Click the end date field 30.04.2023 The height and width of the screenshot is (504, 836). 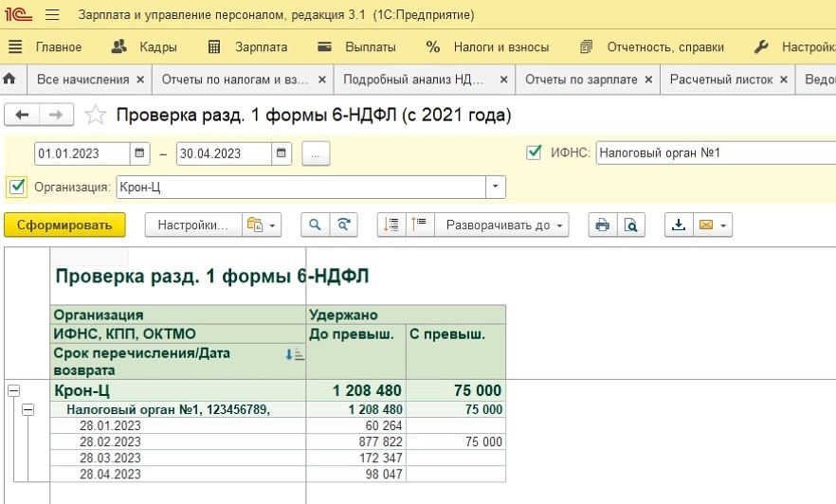click(x=224, y=153)
